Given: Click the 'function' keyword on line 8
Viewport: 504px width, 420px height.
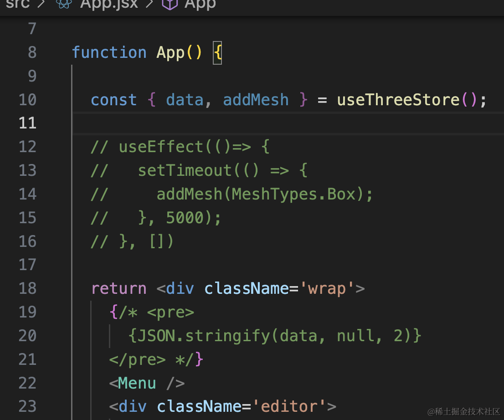Looking at the screenshot, I should 109,52.
